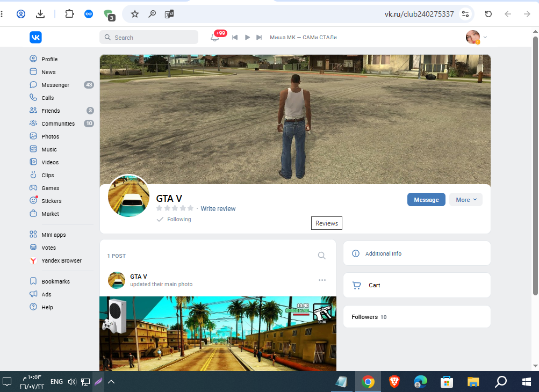
Task: Open Windows Start menu
Action: [526, 382]
